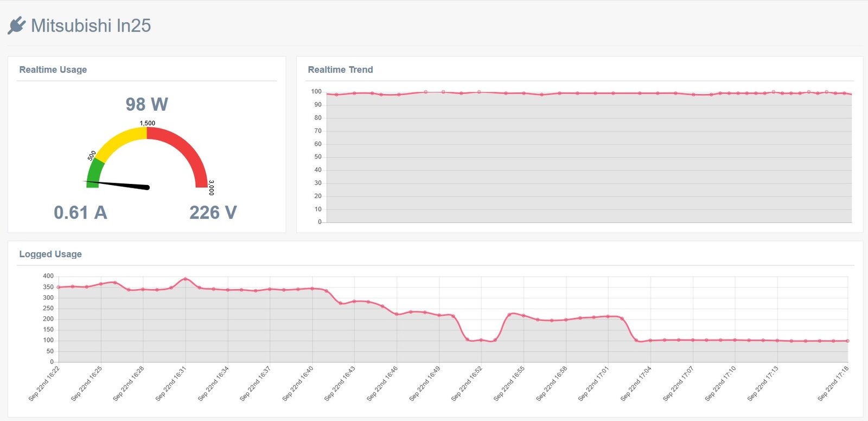The width and height of the screenshot is (868, 421).
Task: Click the first Logged Usage data point
Action: coord(59,288)
